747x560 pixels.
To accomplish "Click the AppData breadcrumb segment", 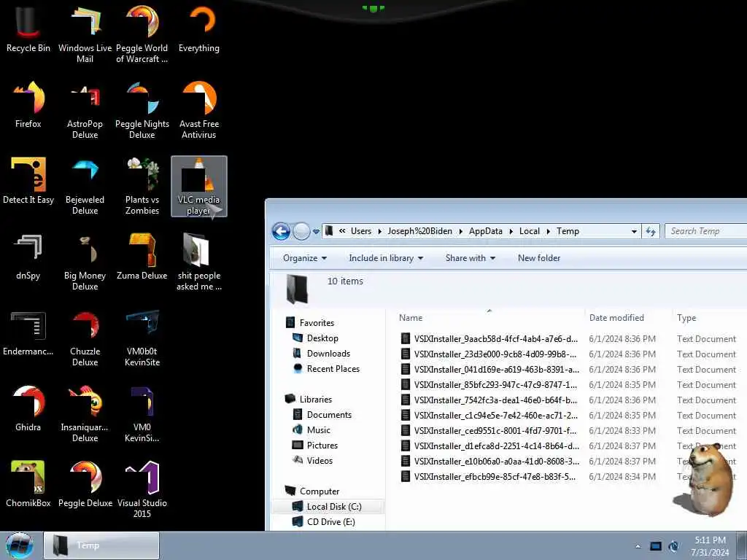I will 485,231.
